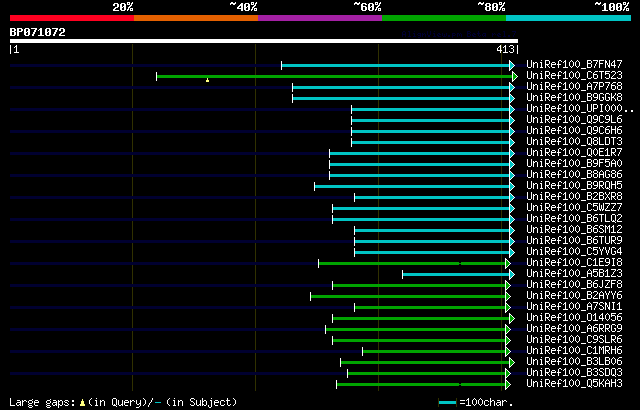Image resolution: width=640 pixels, height=410 pixels.
Task: Select the UniRef100_C1MRH6 label
Action: point(574,350)
